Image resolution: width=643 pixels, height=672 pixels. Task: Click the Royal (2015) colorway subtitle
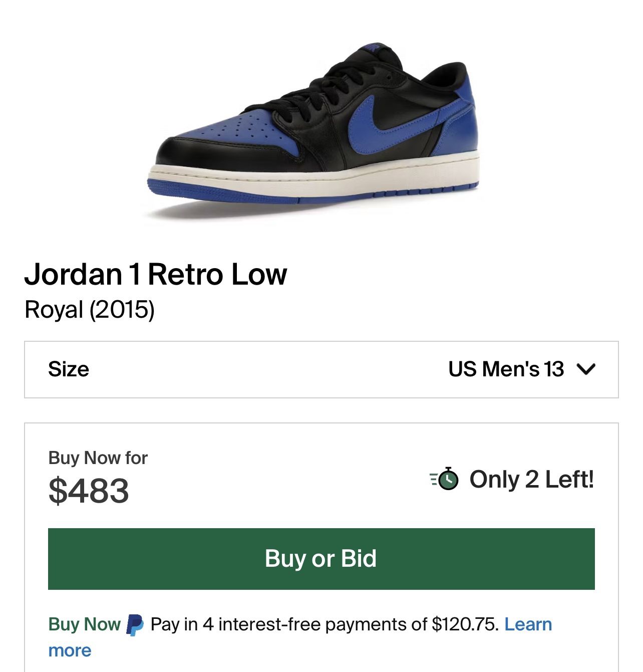pos(90,310)
